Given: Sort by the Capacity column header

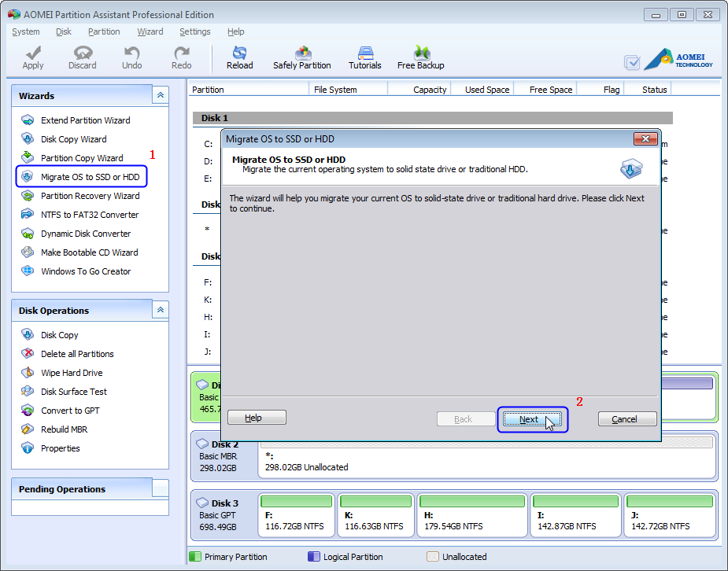Looking at the screenshot, I should coord(419,90).
